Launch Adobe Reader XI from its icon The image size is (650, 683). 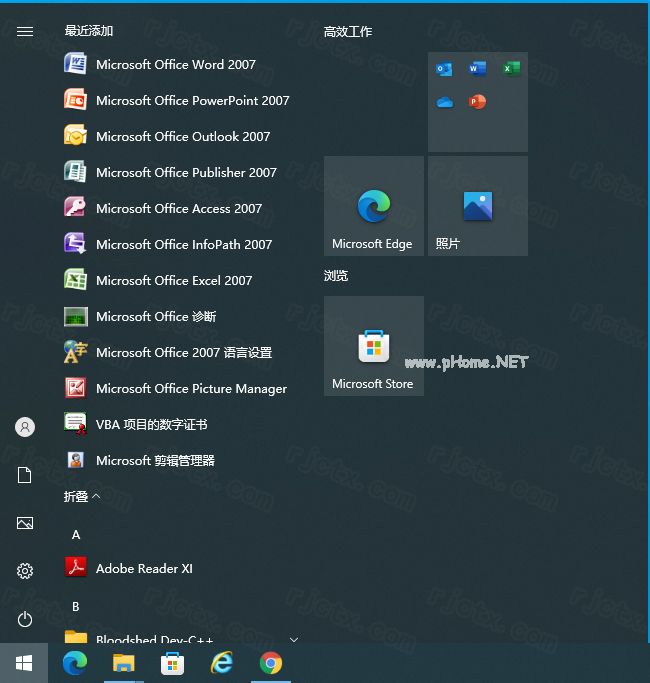[75, 568]
